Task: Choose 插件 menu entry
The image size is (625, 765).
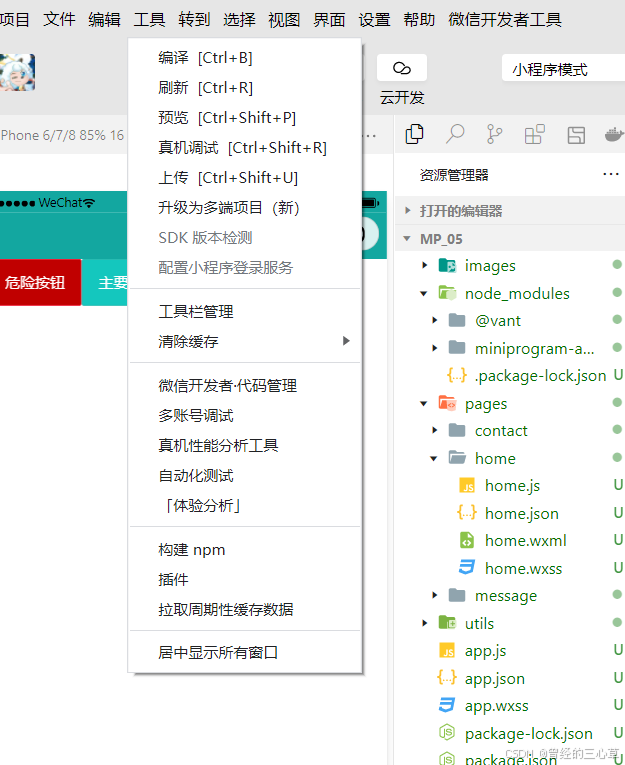Action: 245,580
